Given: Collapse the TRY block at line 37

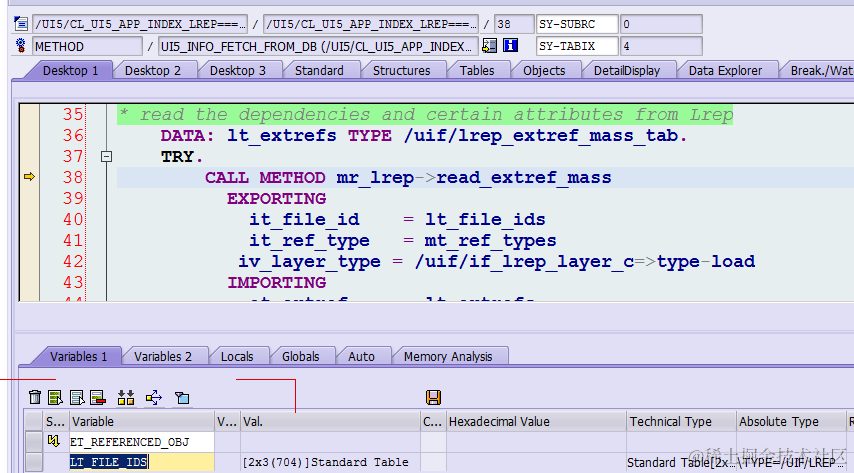Looking at the screenshot, I should coord(107,156).
